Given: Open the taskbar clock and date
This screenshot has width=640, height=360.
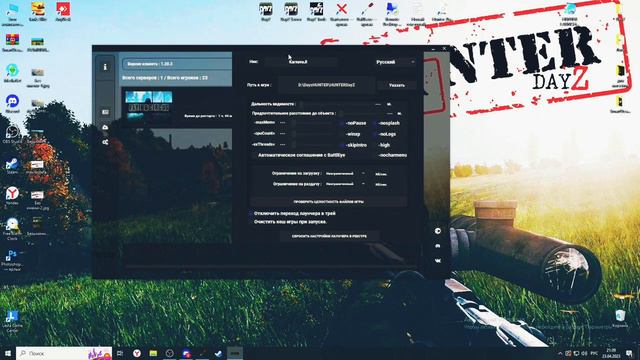Looking at the screenshot, I should (x=611, y=353).
